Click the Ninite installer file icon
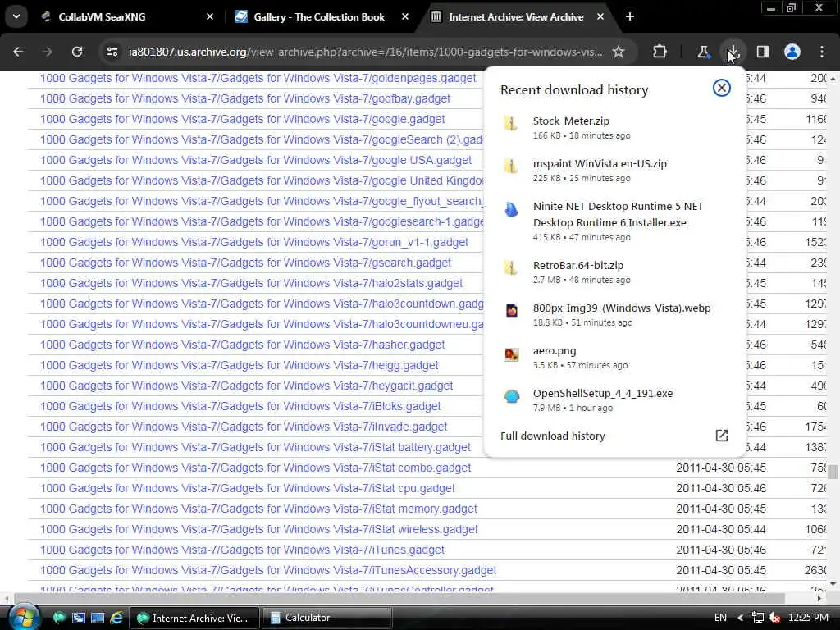840x630 pixels. coord(511,209)
